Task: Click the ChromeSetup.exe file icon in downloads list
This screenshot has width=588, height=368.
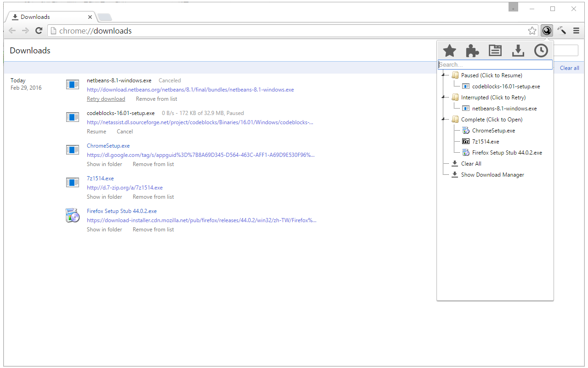Action: [73, 150]
